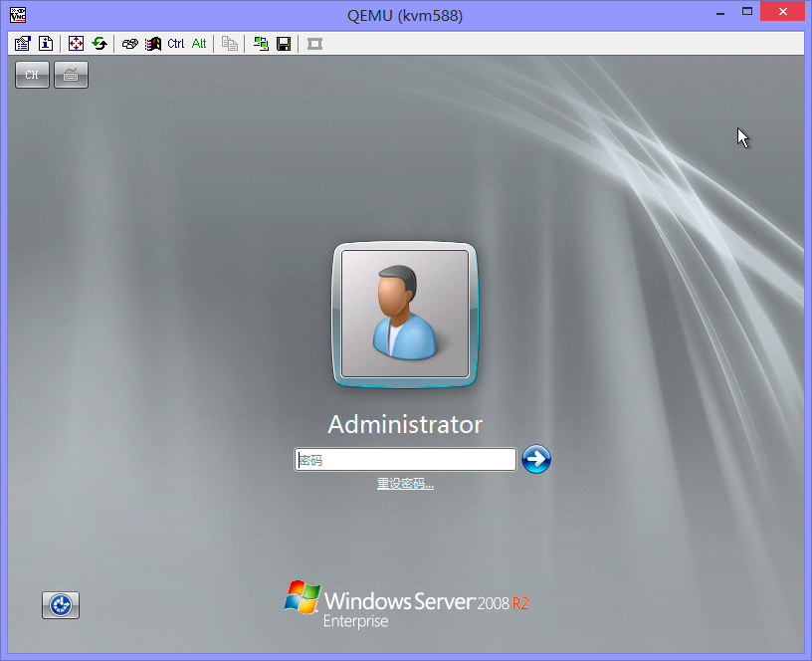Focus the 密码 password field
This screenshot has width=812, height=661.
(405, 460)
